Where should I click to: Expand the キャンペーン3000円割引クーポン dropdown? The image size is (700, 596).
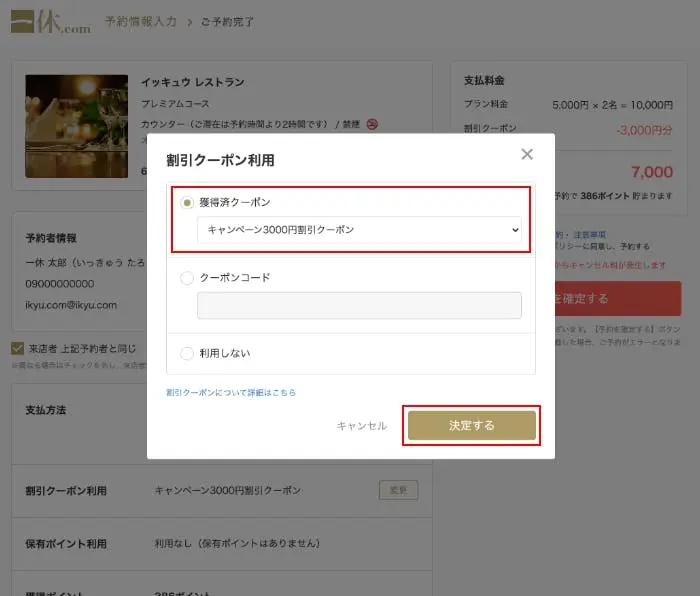click(x=359, y=230)
